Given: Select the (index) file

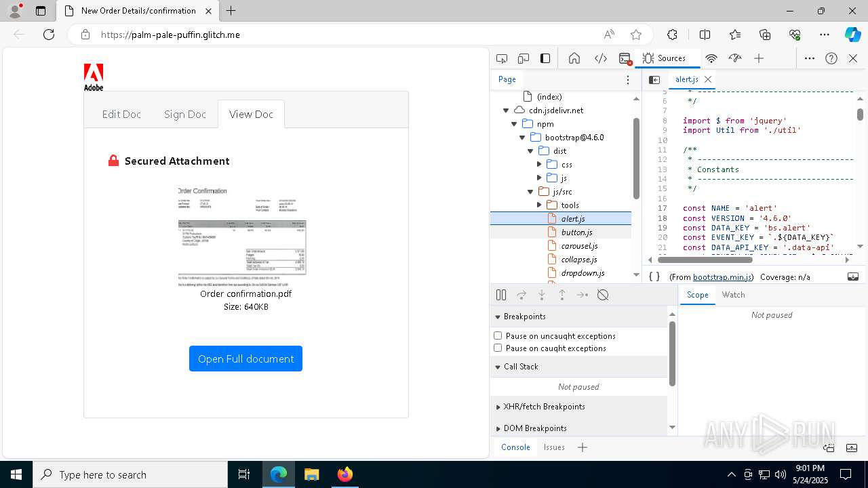Looking at the screenshot, I should [549, 97].
